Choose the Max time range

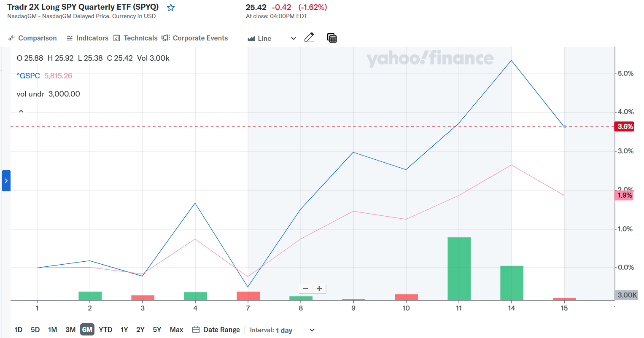tap(176, 330)
